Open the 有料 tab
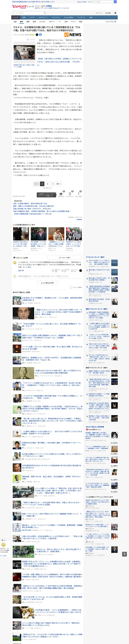The height and width of the screenshot is (644, 129). click(91, 17)
